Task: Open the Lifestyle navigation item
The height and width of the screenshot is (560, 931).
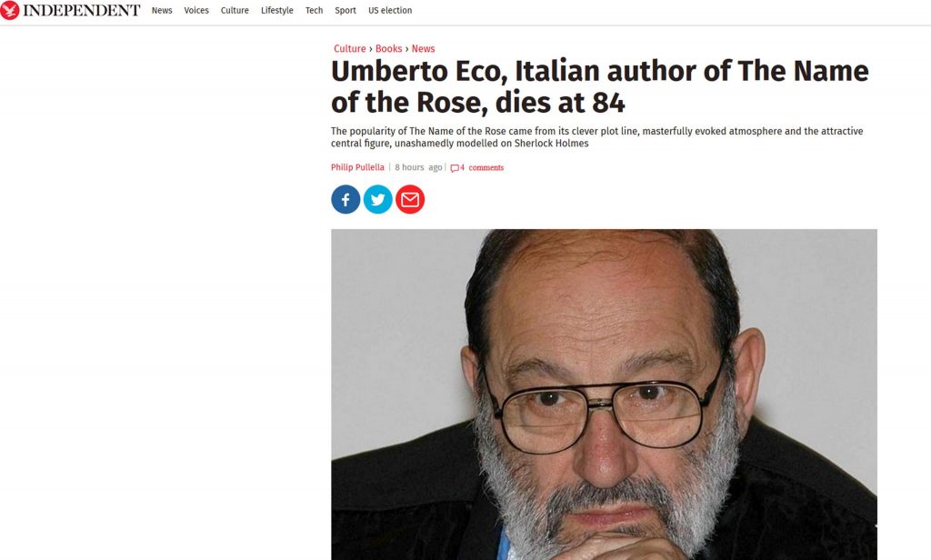Action: tap(277, 10)
